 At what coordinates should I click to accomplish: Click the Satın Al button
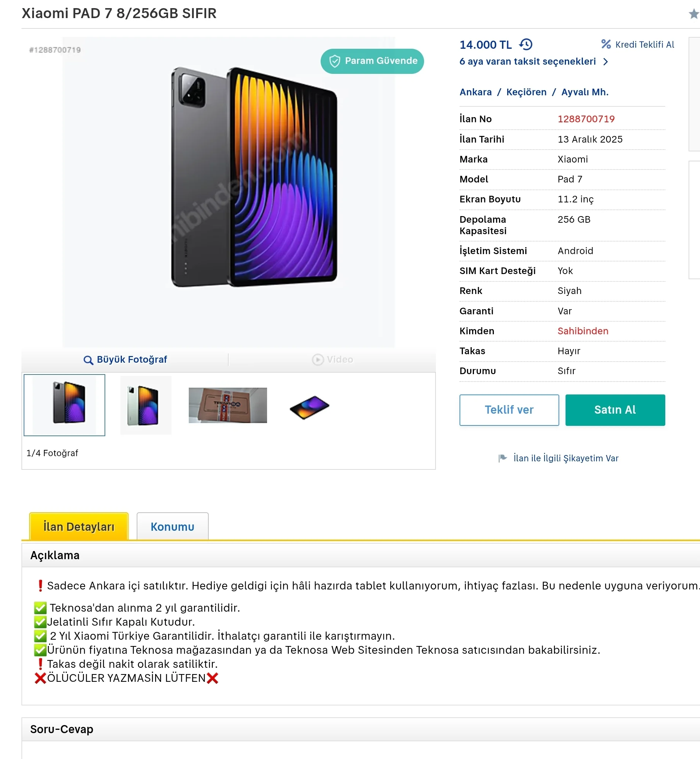[x=615, y=410]
